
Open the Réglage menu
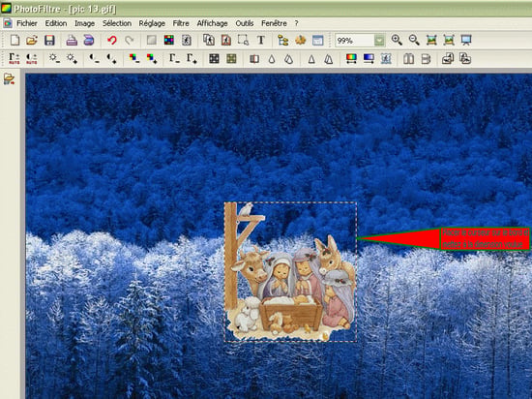152,23
